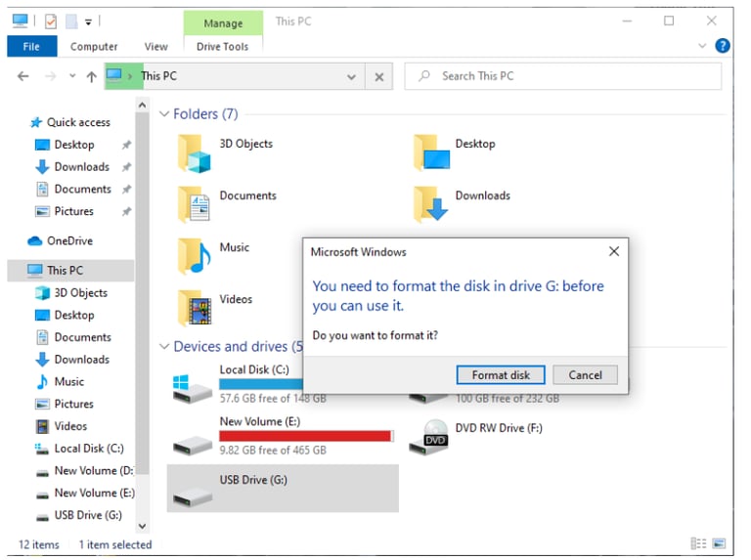Image resolution: width=751 pixels, height=560 pixels.
Task: Open pinned Downloads under Quick access
Action: [x=81, y=166]
